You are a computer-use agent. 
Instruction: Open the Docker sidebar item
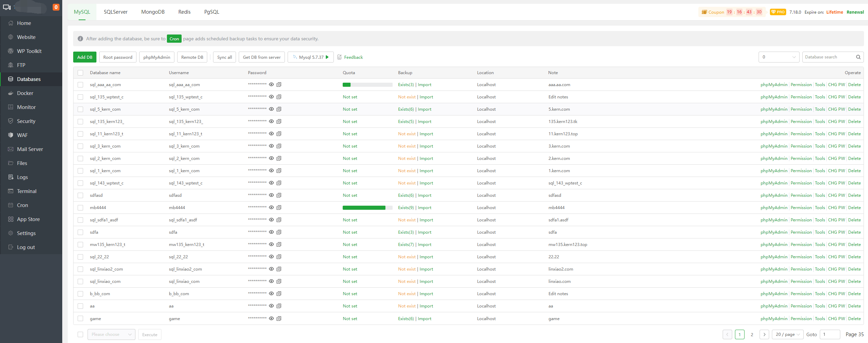pos(25,93)
